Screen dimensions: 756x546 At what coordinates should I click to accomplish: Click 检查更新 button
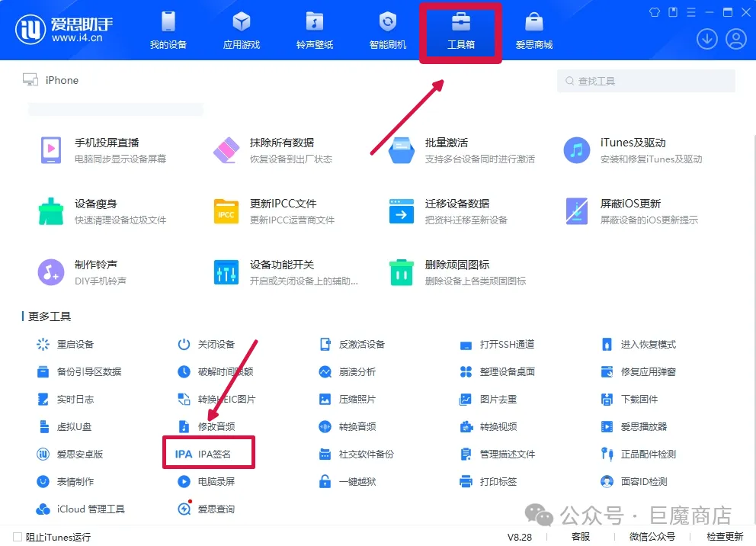[725, 537]
